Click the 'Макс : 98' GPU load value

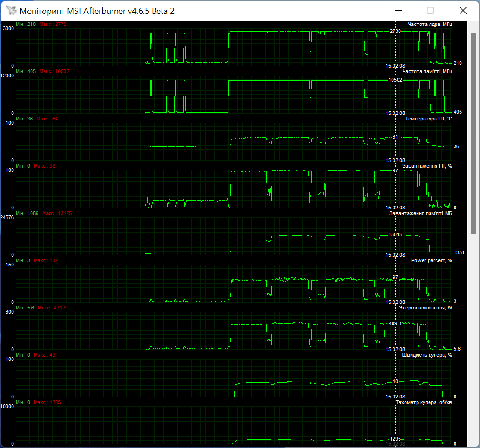tap(44, 166)
